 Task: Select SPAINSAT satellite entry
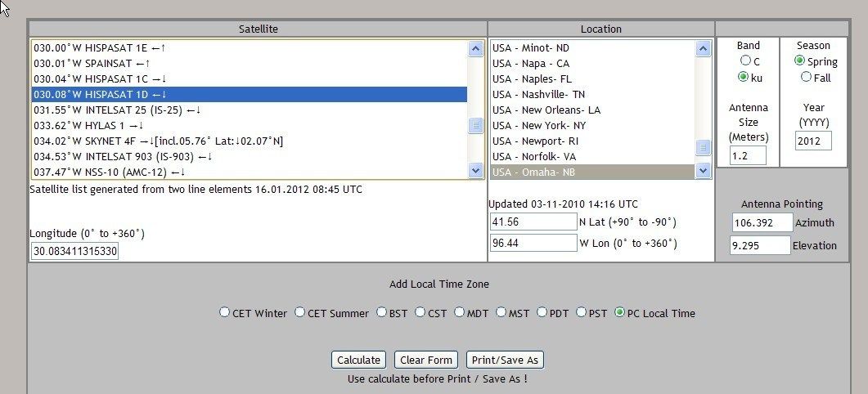249,64
